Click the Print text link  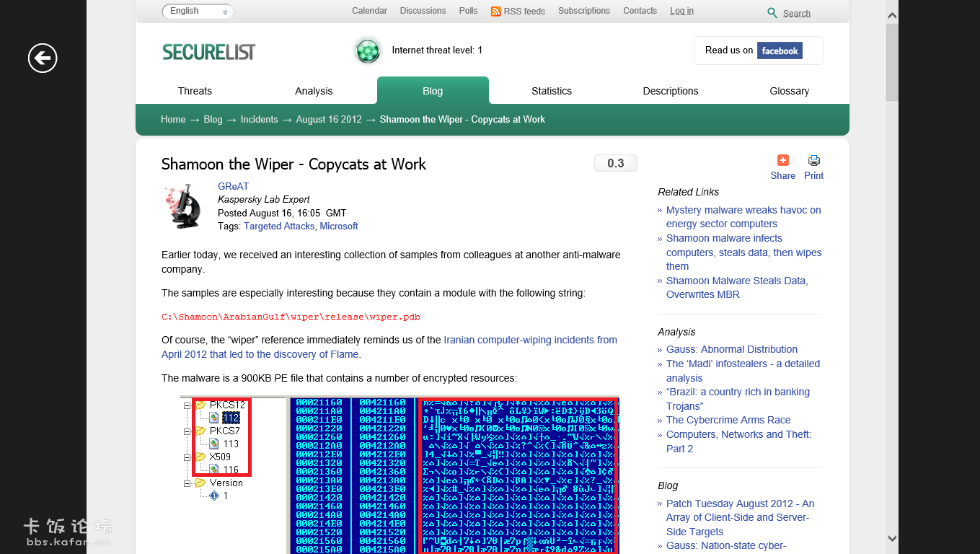(813, 176)
